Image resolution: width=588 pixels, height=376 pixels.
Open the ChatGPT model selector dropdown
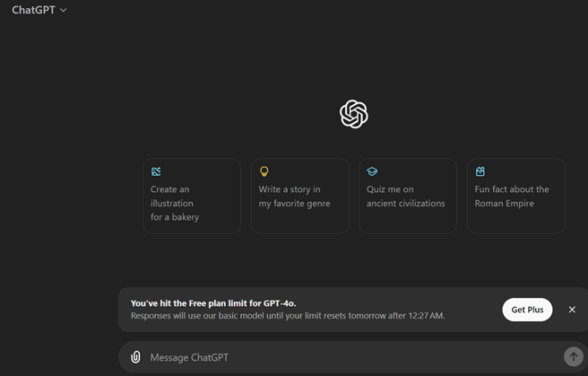tap(39, 10)
